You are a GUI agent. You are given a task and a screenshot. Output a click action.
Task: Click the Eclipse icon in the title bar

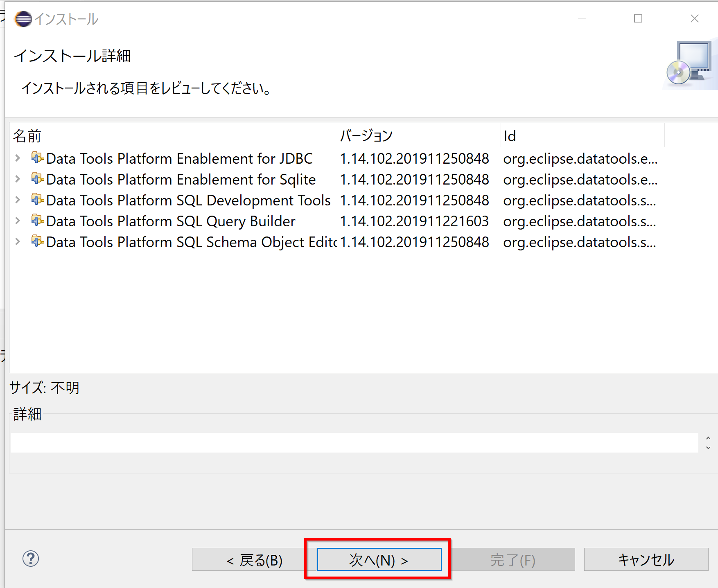pos(23,19)
